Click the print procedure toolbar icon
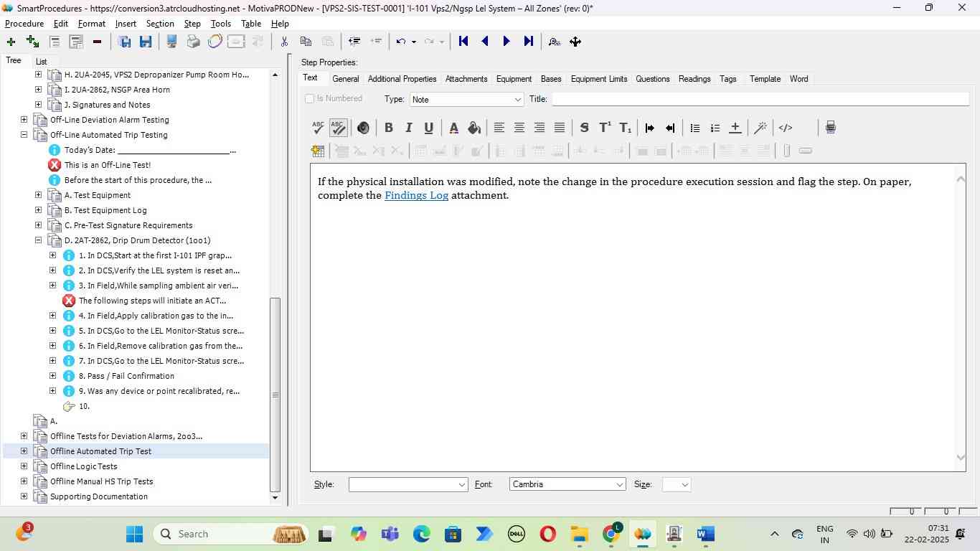 coord(193,42)
